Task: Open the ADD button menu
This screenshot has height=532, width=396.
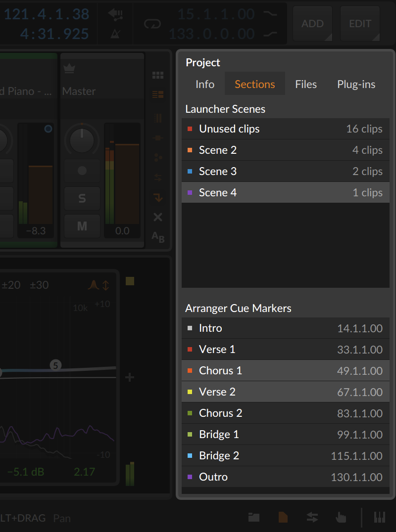Action: point(312,24)
